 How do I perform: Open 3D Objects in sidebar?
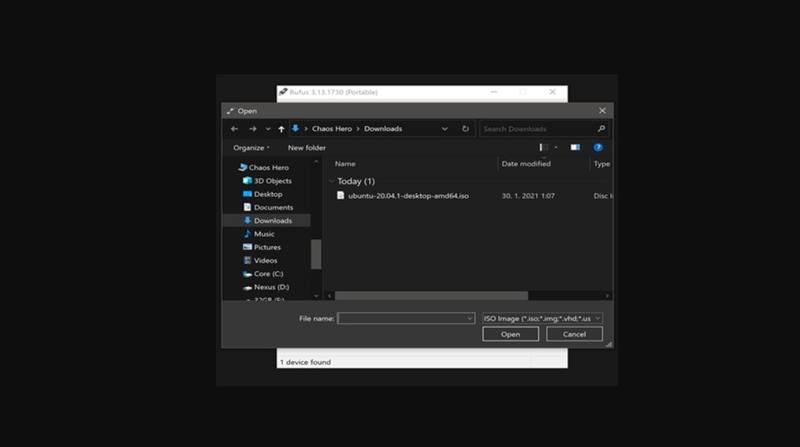273,181
